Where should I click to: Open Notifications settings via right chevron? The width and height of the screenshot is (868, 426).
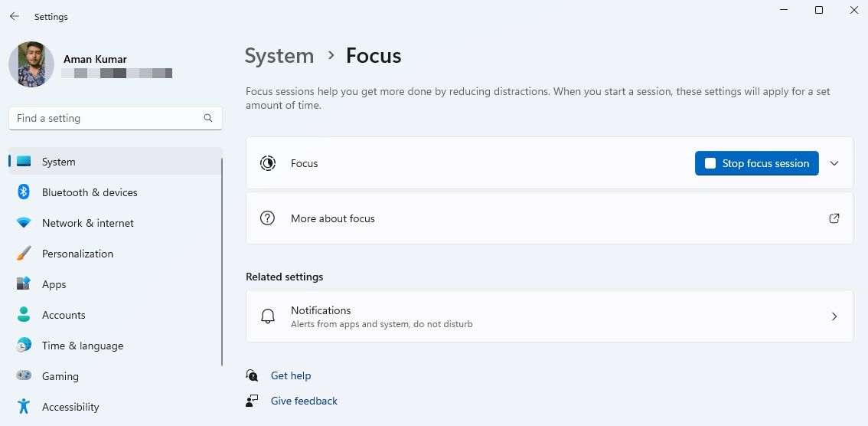834,316
